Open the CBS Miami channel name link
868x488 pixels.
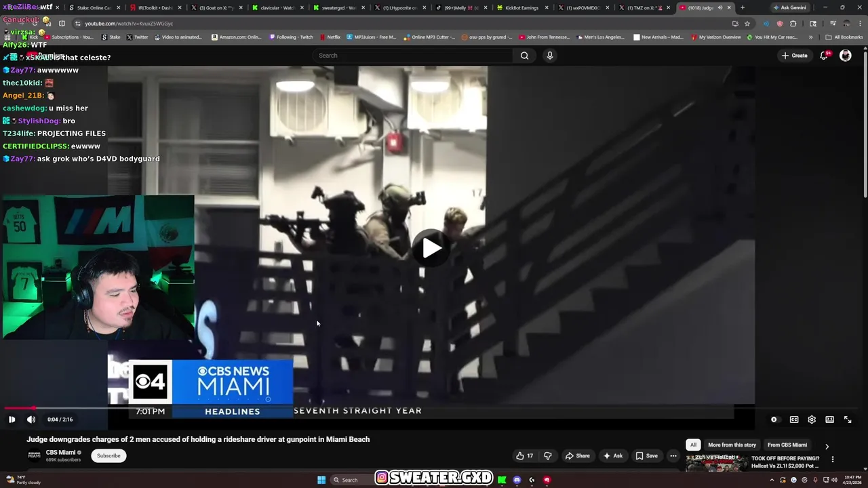click(60, 452)
